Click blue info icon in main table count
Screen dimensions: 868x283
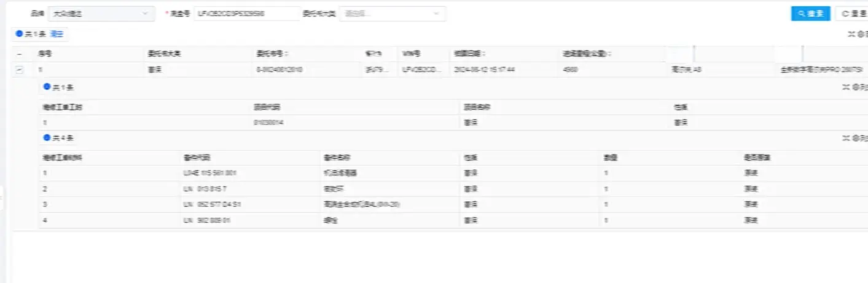pos(19,34)
